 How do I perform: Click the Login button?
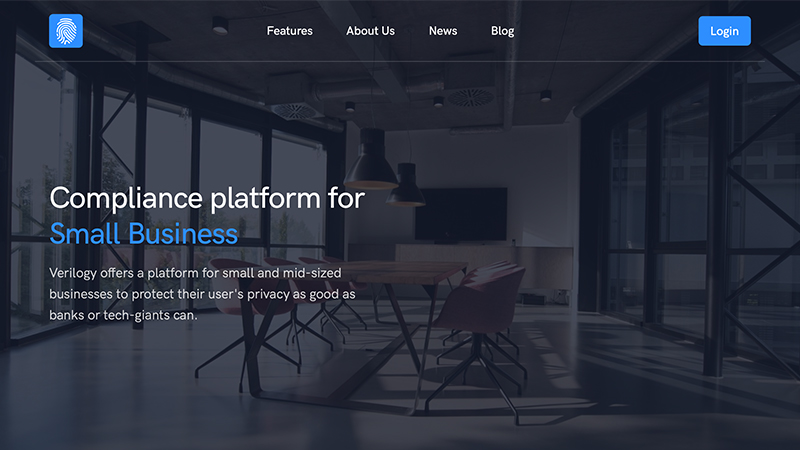click(x=724, y=31)
